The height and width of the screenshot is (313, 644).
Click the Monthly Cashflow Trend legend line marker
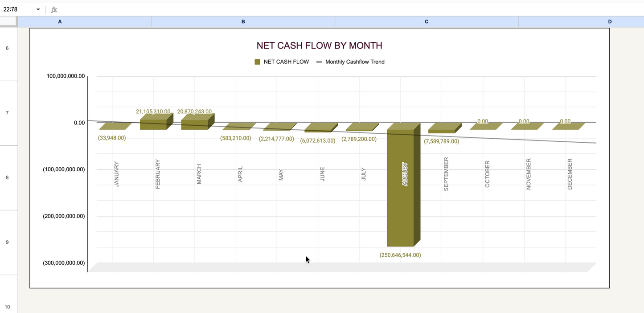pyautogui.click(x=319, y=62)
